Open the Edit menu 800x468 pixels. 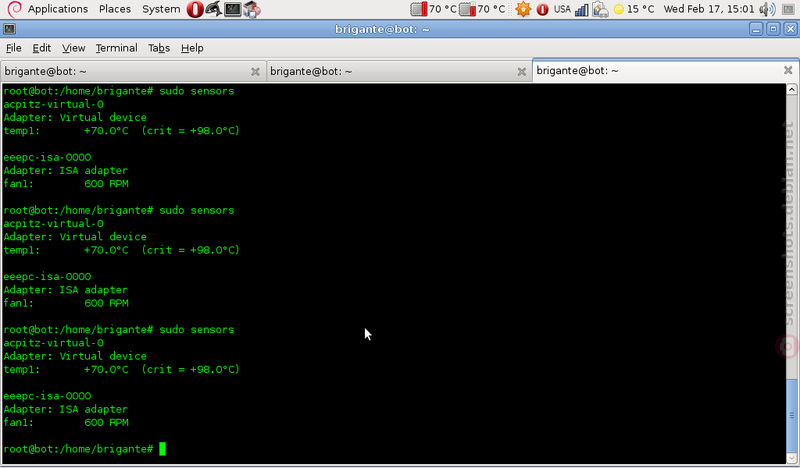click(x=41, y=48)
